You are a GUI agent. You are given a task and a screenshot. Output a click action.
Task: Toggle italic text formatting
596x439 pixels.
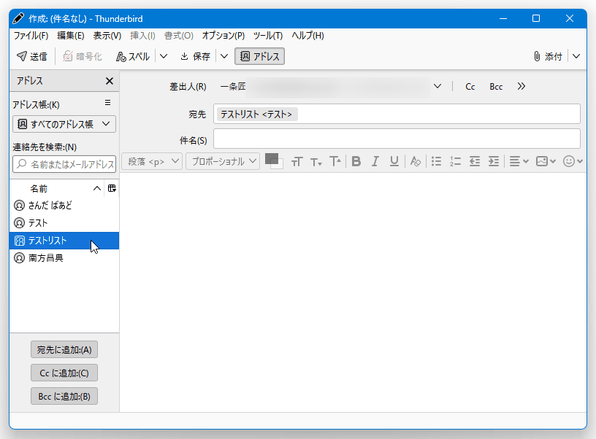coord(376,162)
